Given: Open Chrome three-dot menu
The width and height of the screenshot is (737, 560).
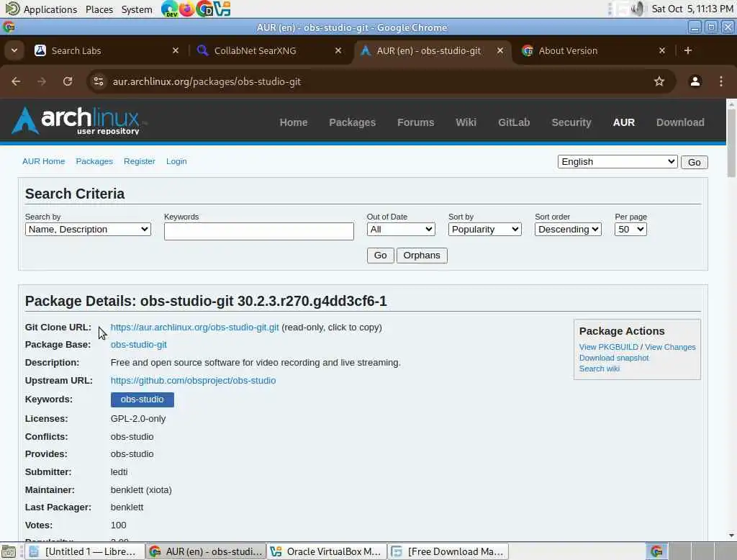Looking at the screenshot, I should 721,81.
